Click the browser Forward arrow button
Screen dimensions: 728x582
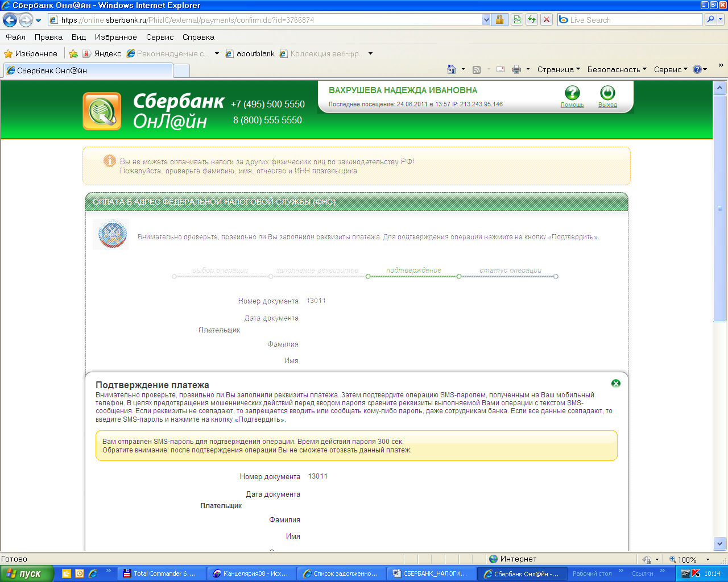click(x=26, y=20)
